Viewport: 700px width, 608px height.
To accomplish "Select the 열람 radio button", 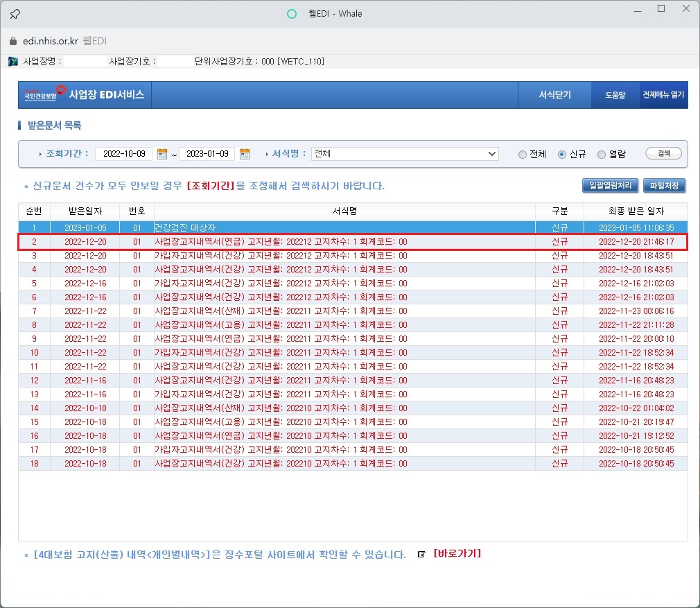I will (602, 155).
